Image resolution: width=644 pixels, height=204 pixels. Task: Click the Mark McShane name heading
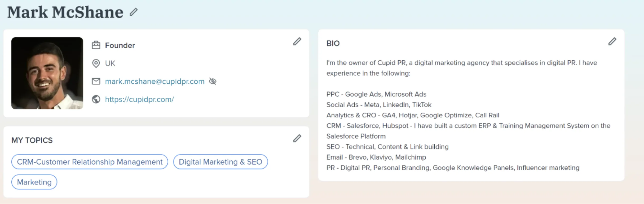[65, 12]
